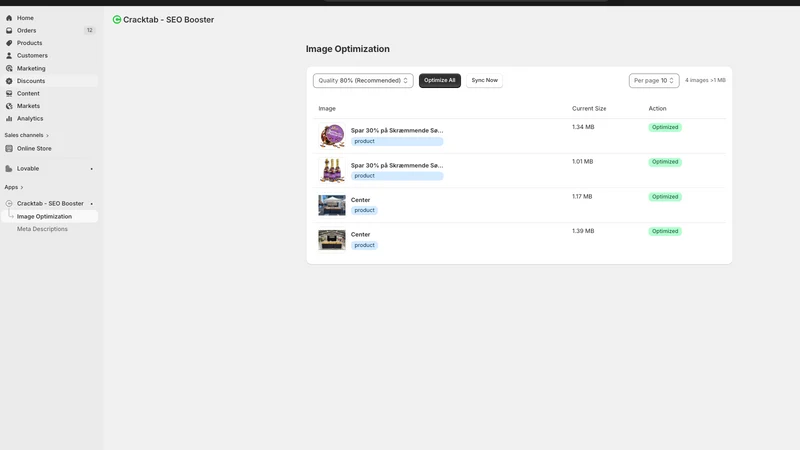Open Meta Descriptions sub-item
The width and height of the screenshot is (800, 450).
pyautogui.click(x=49, y=229)
